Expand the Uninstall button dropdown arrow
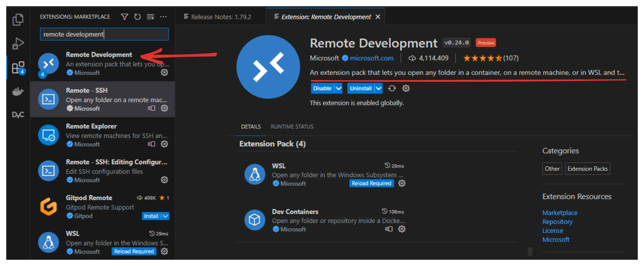Image resolution: width=644 pixels, height=266 pixels. point(379,88)
